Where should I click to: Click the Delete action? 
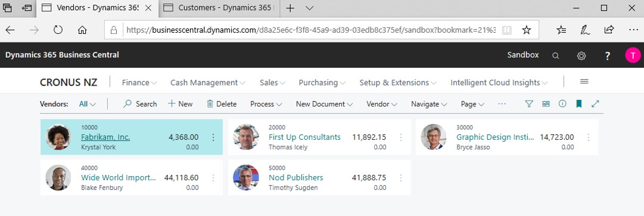[x=222, y=104]
